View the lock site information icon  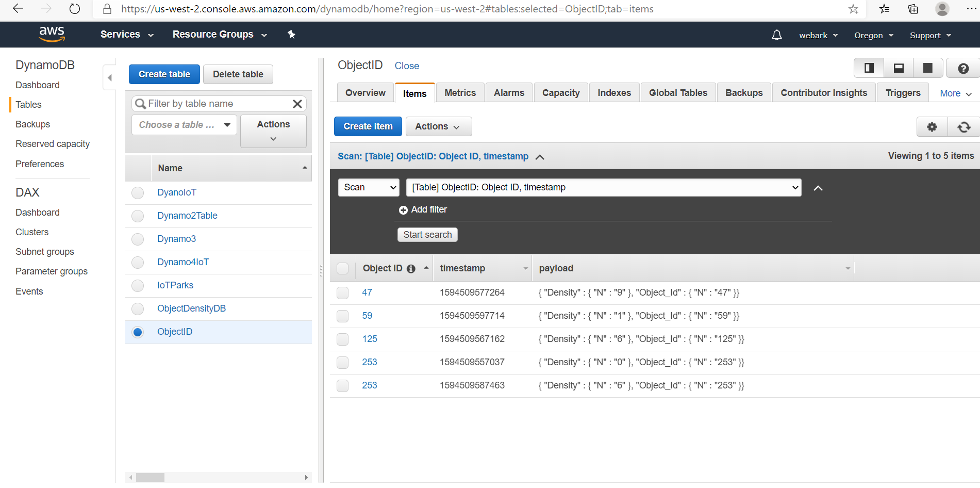107,9
